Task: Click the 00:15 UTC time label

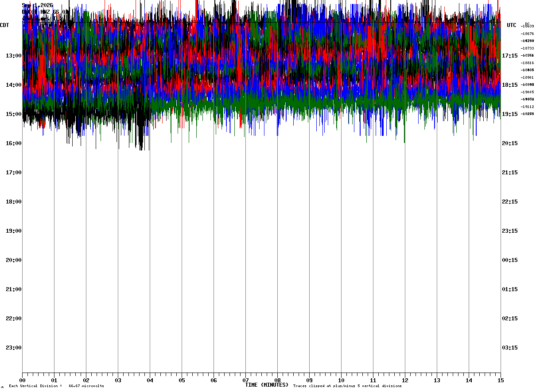Action: pos(510,260)
